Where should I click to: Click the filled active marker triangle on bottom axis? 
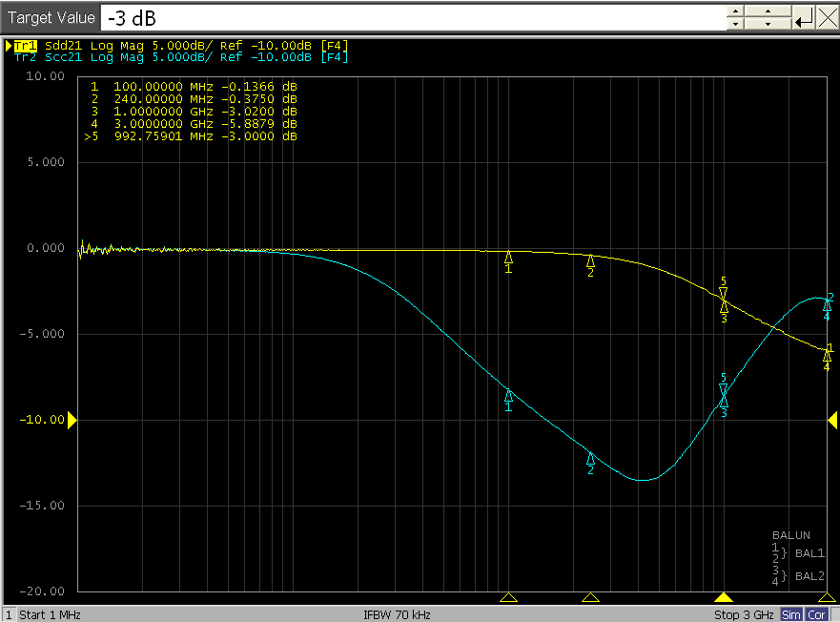[x=724, y=597]
